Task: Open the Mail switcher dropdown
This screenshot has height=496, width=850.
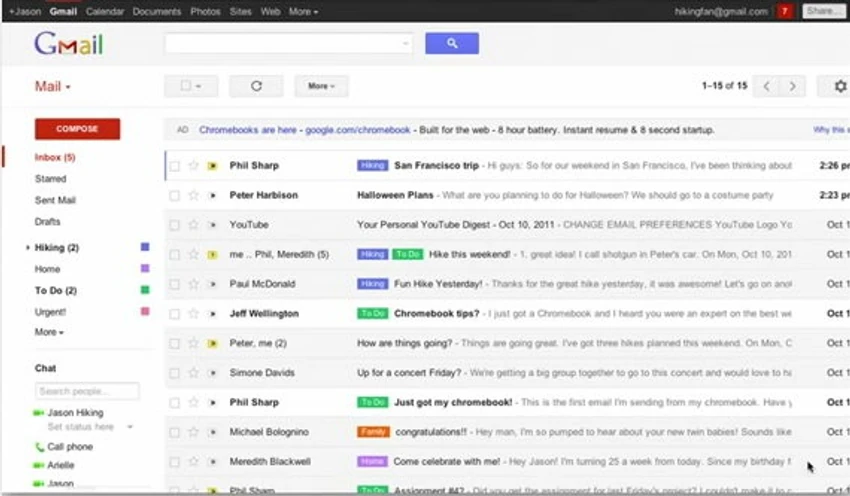Action: 53,87
